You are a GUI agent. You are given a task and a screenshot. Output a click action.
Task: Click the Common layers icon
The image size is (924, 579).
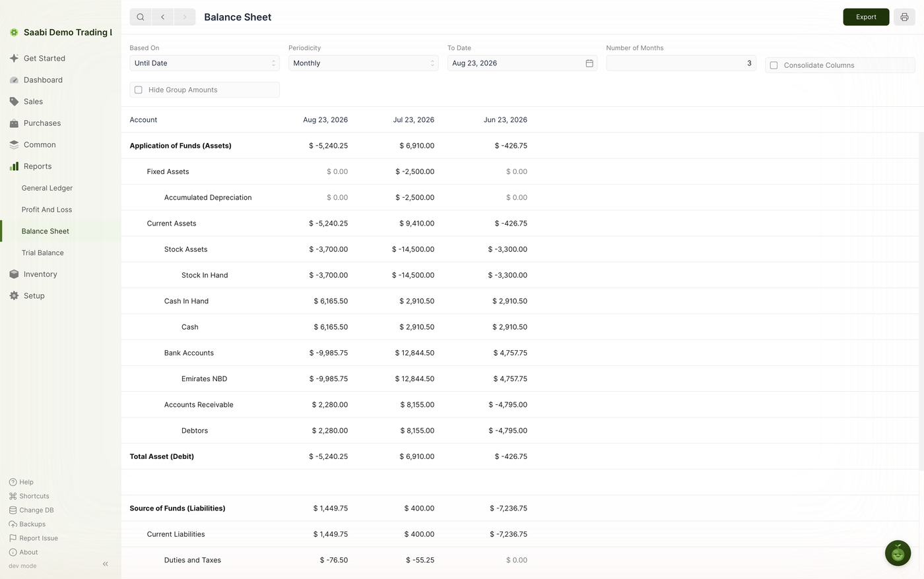tap(14, 145)
